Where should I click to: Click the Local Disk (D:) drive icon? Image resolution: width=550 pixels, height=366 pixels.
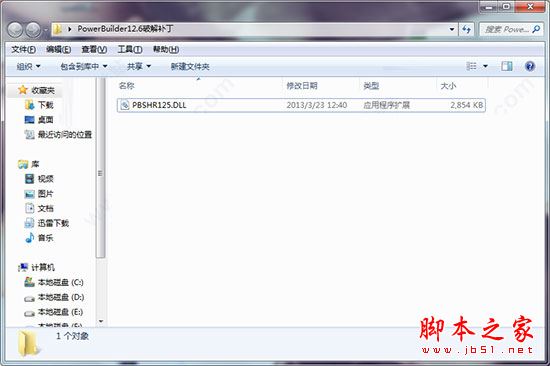point(29,298)
